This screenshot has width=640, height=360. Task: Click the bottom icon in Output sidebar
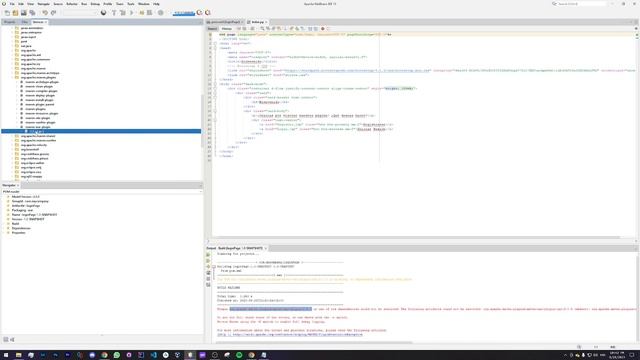pyautogui.click(x=208, y=284)
